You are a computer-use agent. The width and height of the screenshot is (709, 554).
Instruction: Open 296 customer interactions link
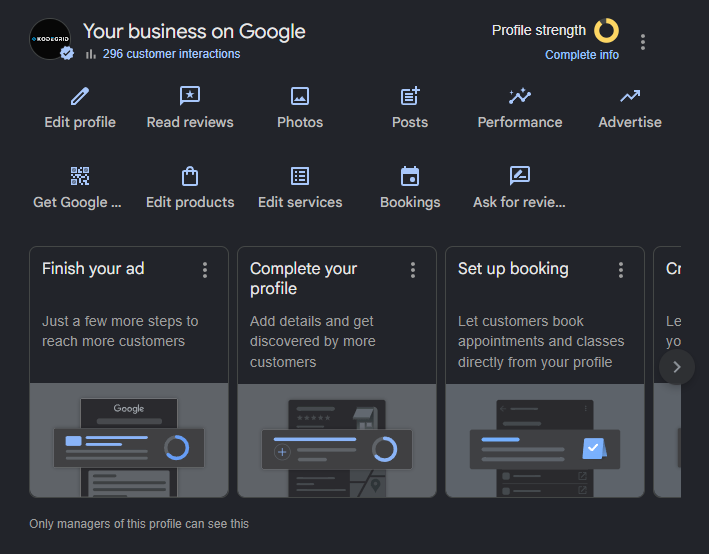171,54
